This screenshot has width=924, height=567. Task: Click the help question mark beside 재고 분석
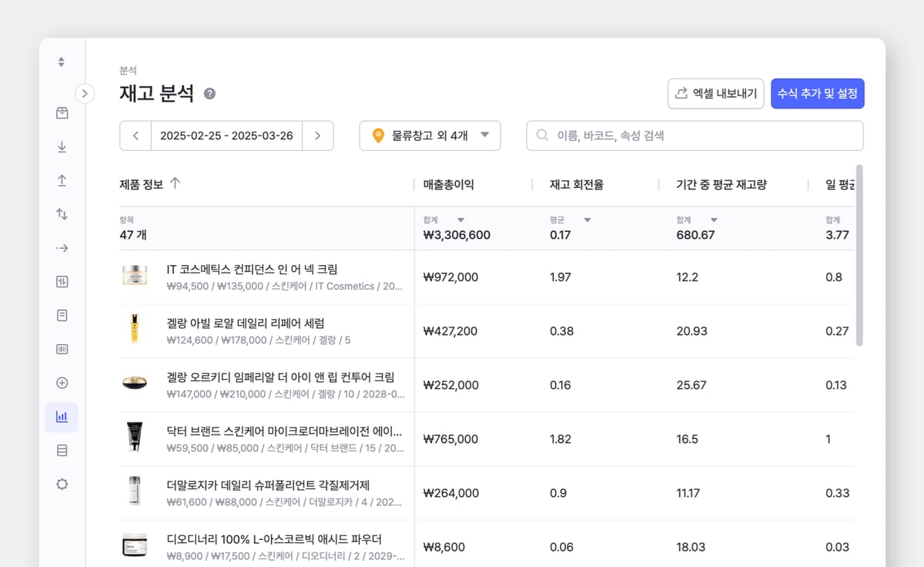(209, 94)
